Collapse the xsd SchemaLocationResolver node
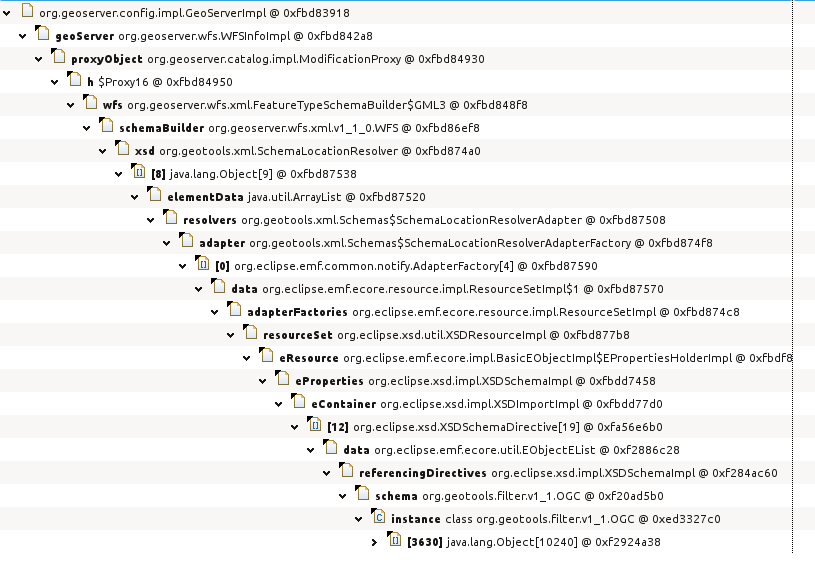This screenshot has width=815, height=569. pyautogui.click(x=103, y=151)
